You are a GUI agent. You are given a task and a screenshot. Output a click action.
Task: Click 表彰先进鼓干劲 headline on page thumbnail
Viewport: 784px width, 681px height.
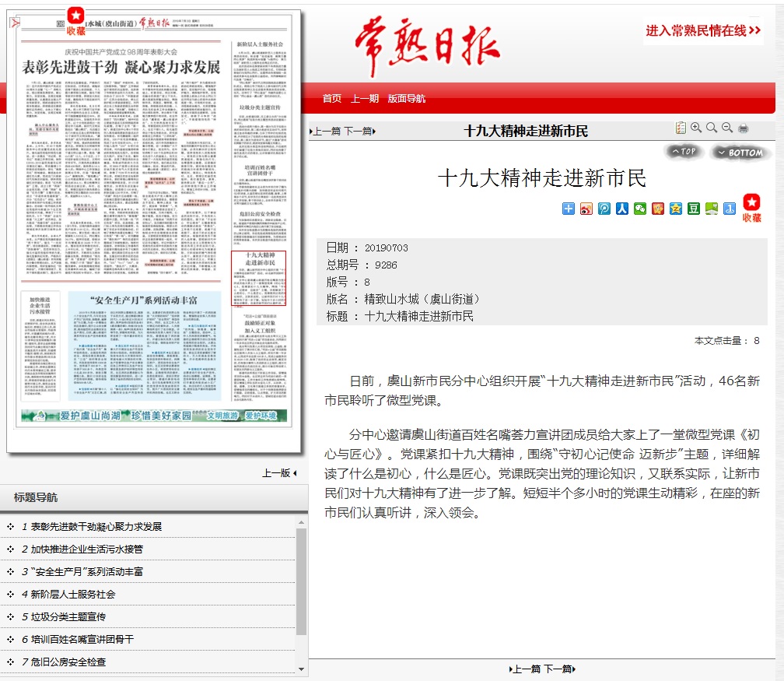click(121, 67)
